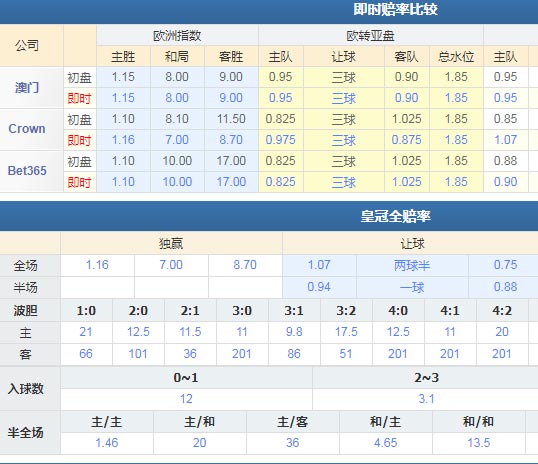Click the 即时赔率比较 section title
Viewport: 538px width, 464px height.
coord(395,9)
